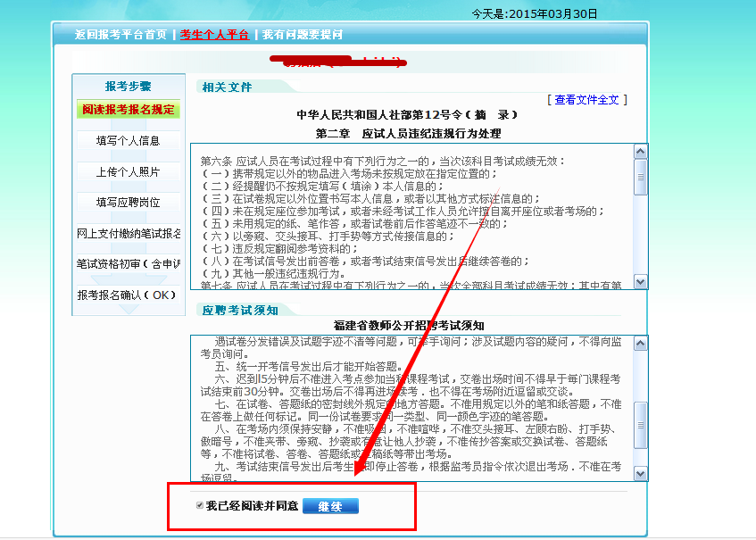Toggle the 我已经阅读并同意 checkbox
756x540 pixels.
click(200, 506)
